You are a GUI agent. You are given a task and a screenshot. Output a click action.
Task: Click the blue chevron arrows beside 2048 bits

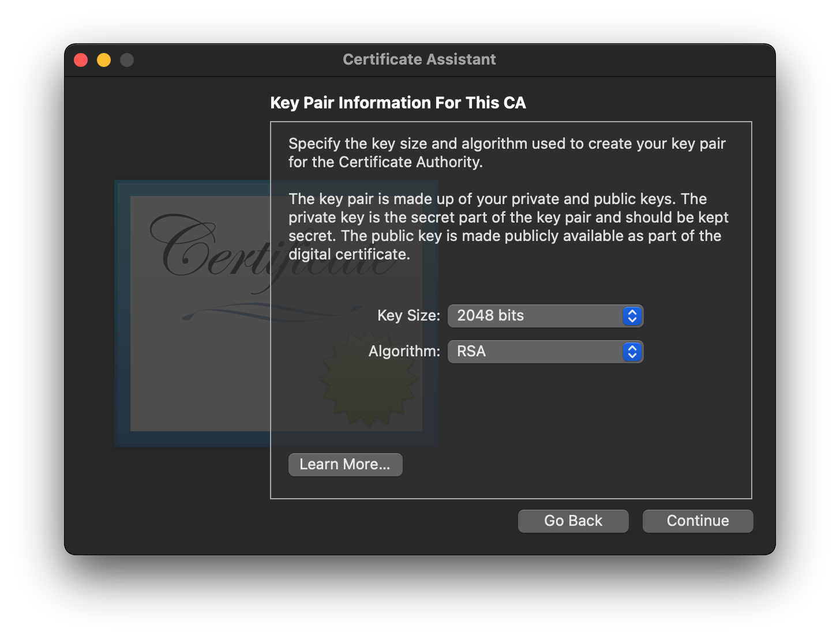click(x=632, y=316)
